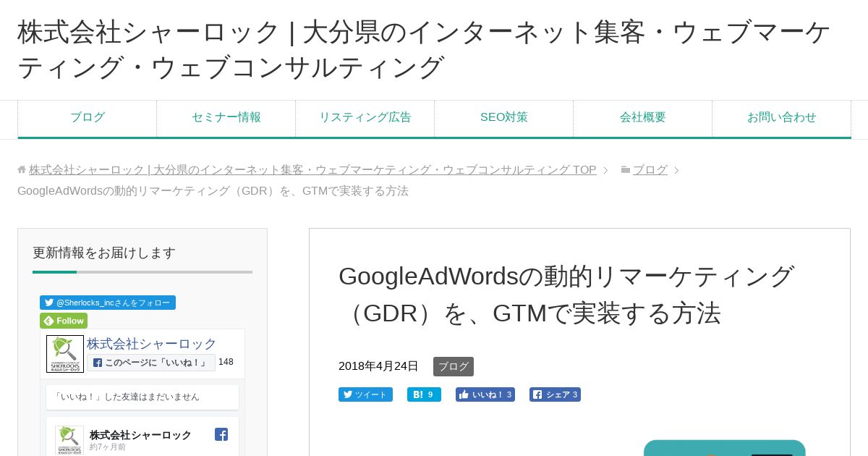
Task: Click the breadcrumb folder icon
Action: coord(626,169)
